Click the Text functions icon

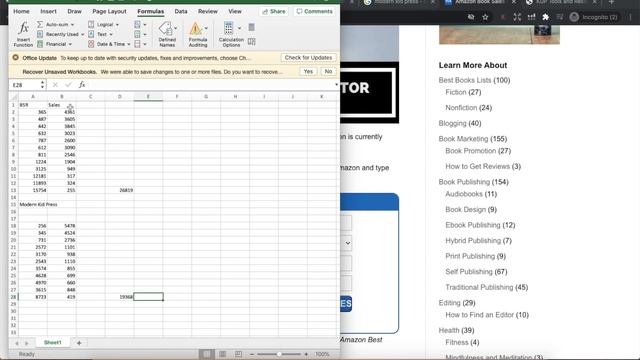pos(91,34)
